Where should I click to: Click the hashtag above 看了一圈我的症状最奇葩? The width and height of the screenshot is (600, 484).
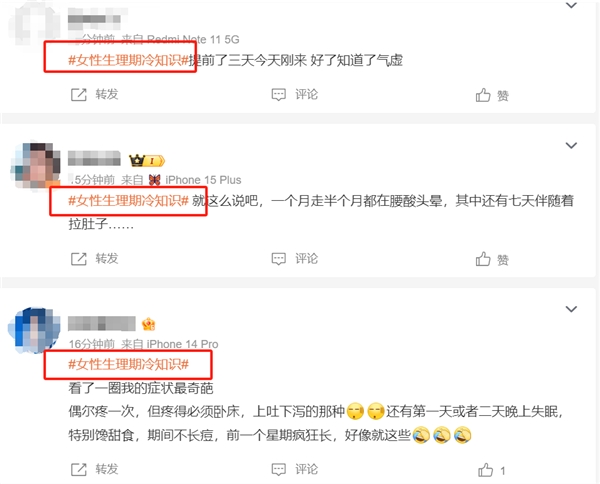click(129, 364)
